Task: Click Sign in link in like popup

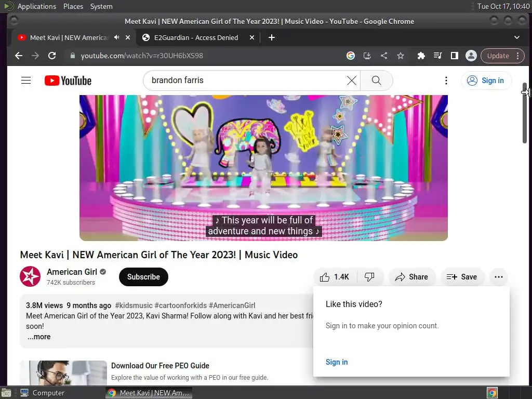Action: (337, 362)
